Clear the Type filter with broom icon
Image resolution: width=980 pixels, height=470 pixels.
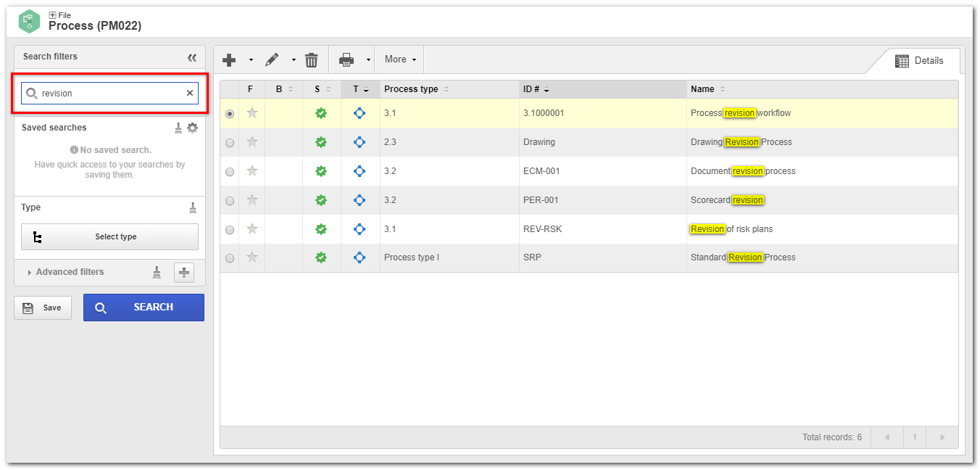(x=193, y=207)
